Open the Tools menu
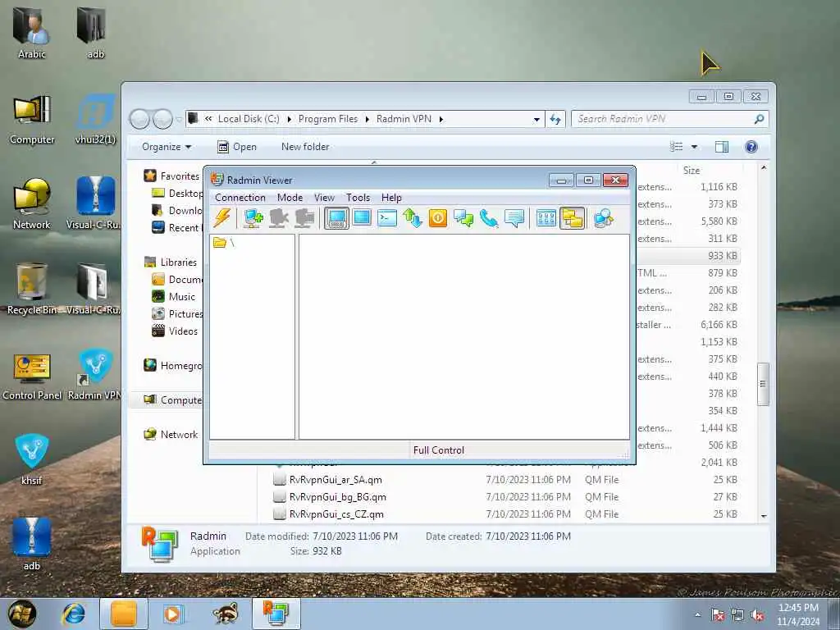The image size is (840, 630). [x=358, y=198]
